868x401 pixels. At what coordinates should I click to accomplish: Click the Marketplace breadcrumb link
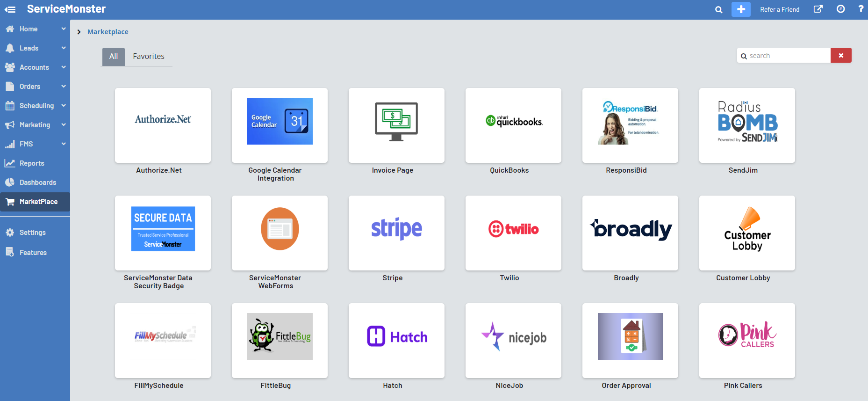coord(108,32)
